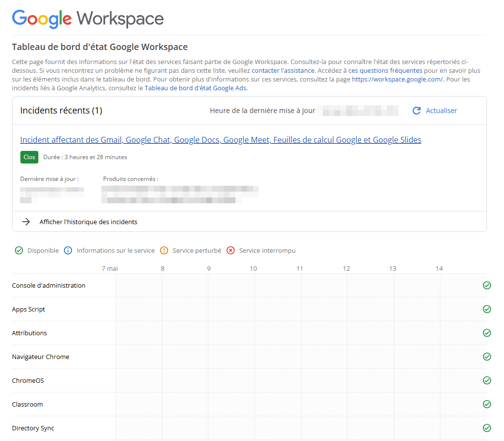Image resolution: width=504 pixels, height=441 pixels.
Task: Click ChromeOS available status icon
Action: [x=487, y=380]
